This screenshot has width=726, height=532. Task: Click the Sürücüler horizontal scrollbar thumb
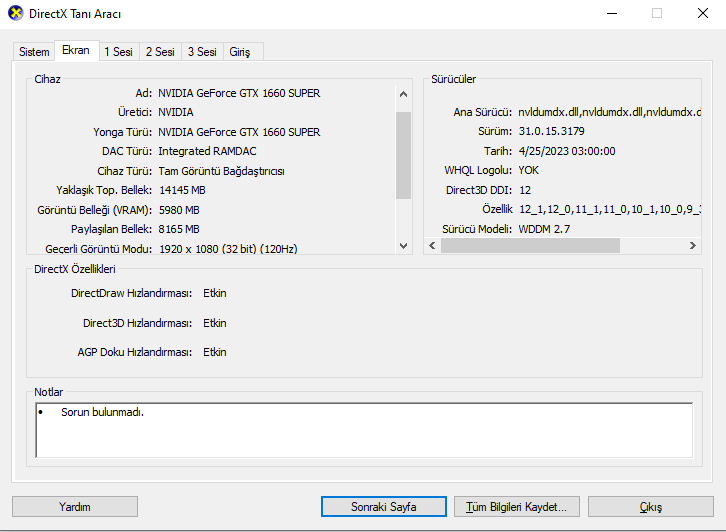pyautogui.click(x=530, y=245)
